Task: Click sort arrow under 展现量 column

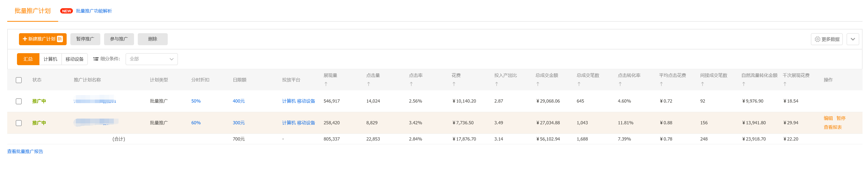Action: pos(326,84)
